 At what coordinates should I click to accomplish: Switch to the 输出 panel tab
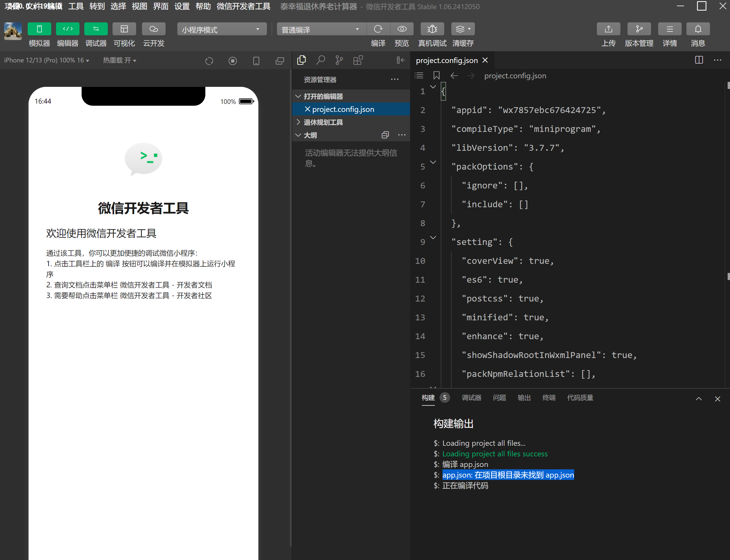tap(524, 398)
